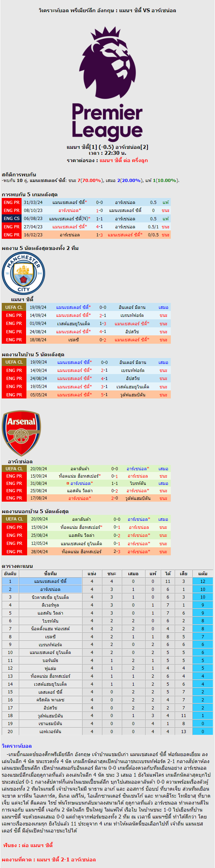Select the อาร์เซน่อล row in the standings
215x868 pixels.
click(107, 589)
